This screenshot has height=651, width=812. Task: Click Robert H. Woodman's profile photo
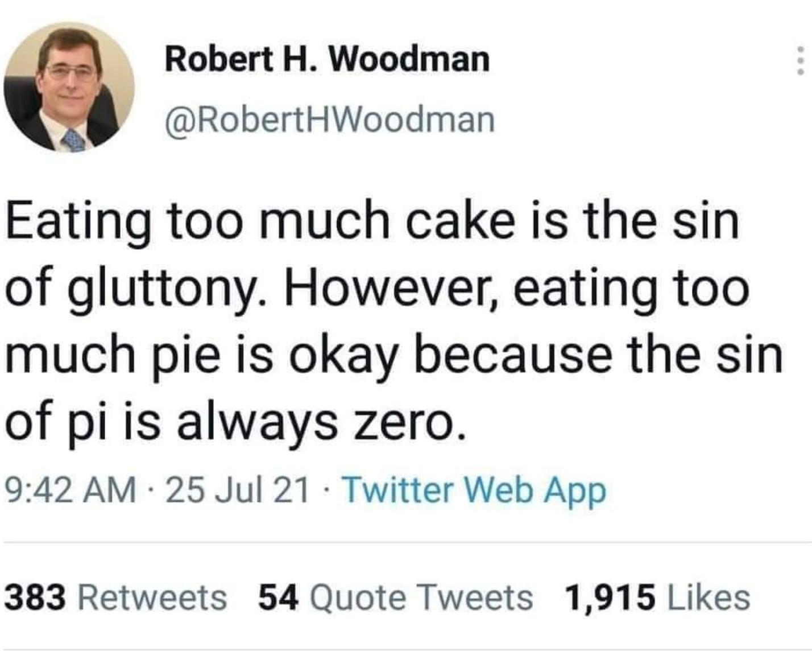[x=69, y=87]
